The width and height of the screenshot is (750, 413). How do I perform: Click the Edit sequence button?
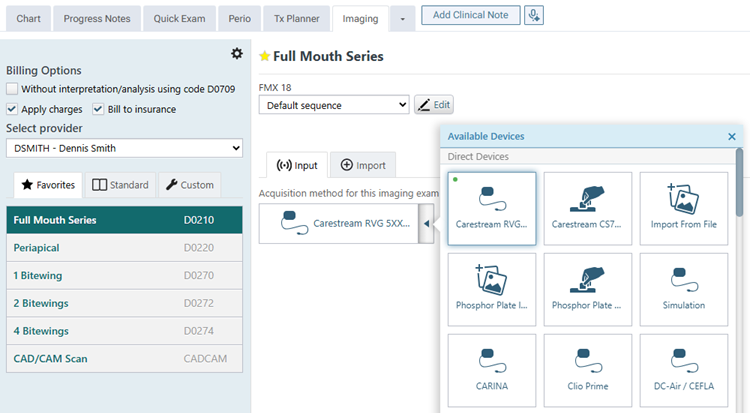pyautogui.click(x=434, y=105)
